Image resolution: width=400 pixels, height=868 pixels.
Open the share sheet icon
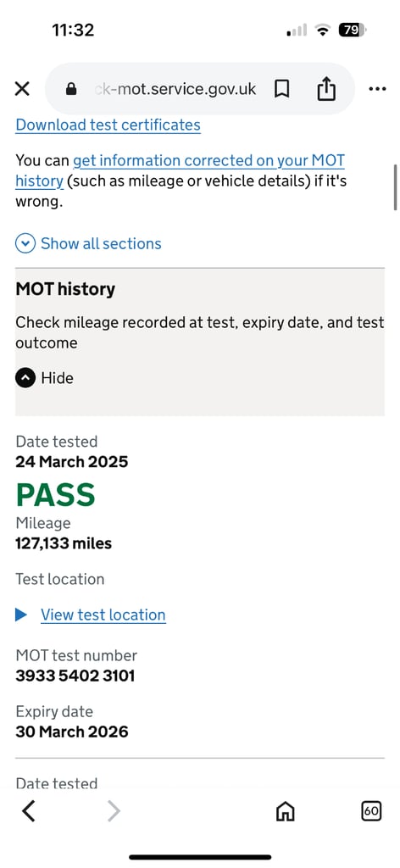point(326,88)
